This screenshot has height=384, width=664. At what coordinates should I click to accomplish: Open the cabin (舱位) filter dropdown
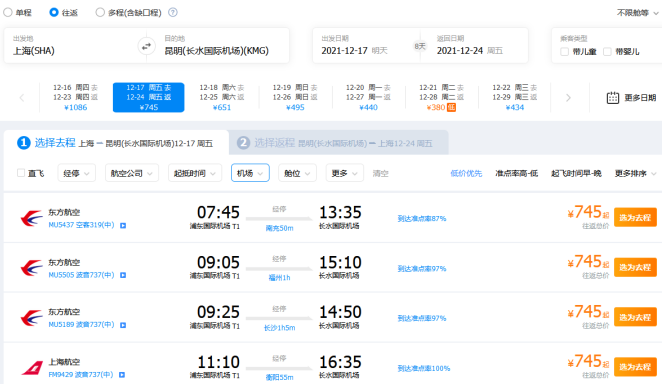click(297, 173)
